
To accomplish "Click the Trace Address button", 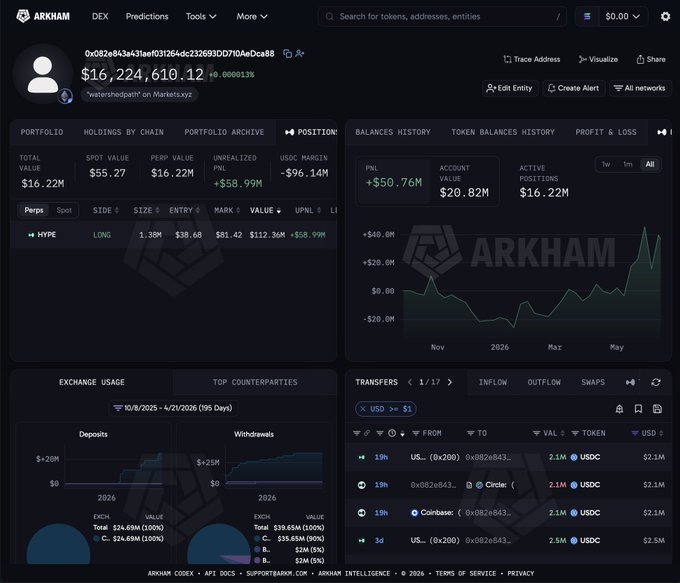I will 532,59.
